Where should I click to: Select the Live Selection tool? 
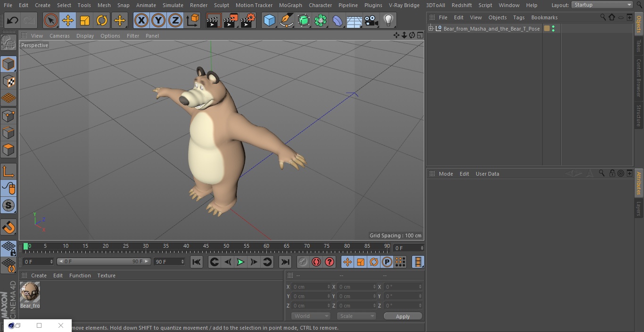pos(51,20)
